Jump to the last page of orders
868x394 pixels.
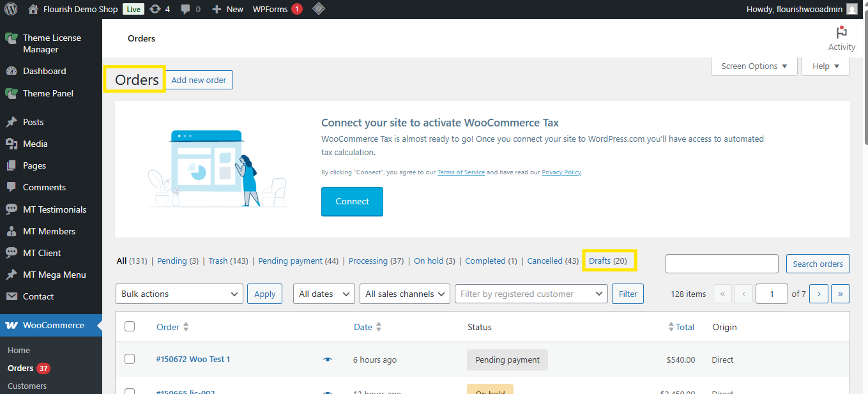click(x=841, y=294)
